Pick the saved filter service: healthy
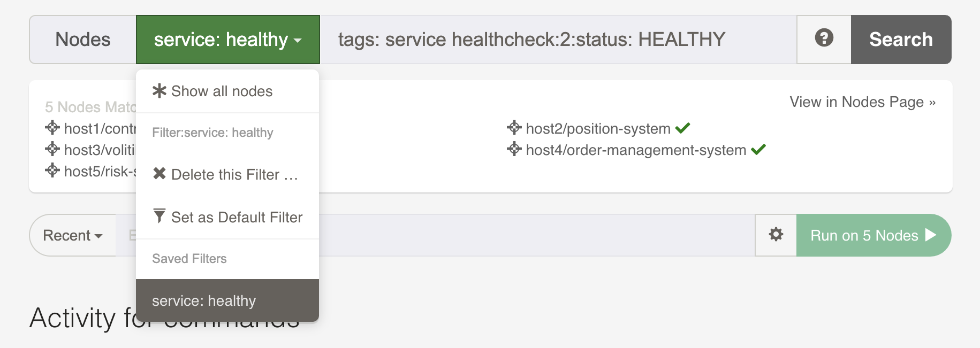Viewport: 980px width, 348px height. click(x=227, y=300)
